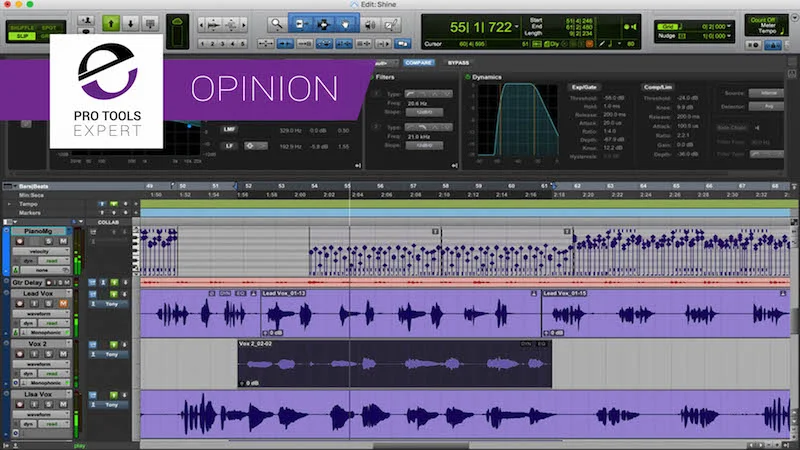Click the down-arrow track button
Image resolution: width=800 pixels, height=450 pixels.
click(x=131, y=23)
